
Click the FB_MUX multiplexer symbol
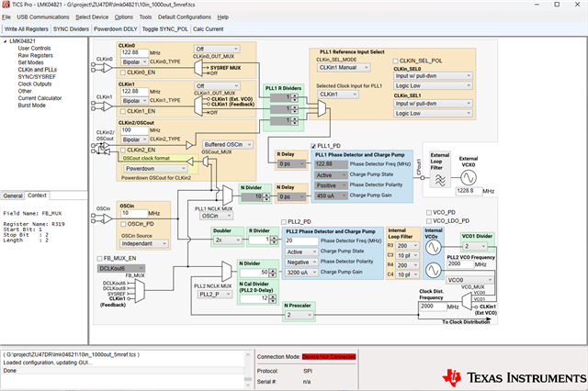[139, 291]
